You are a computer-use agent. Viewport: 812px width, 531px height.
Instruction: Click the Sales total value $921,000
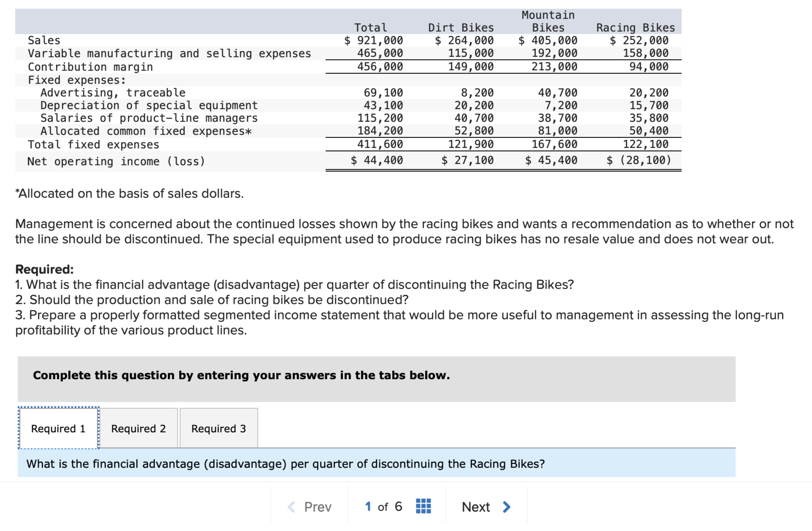[x=374, y=40]
